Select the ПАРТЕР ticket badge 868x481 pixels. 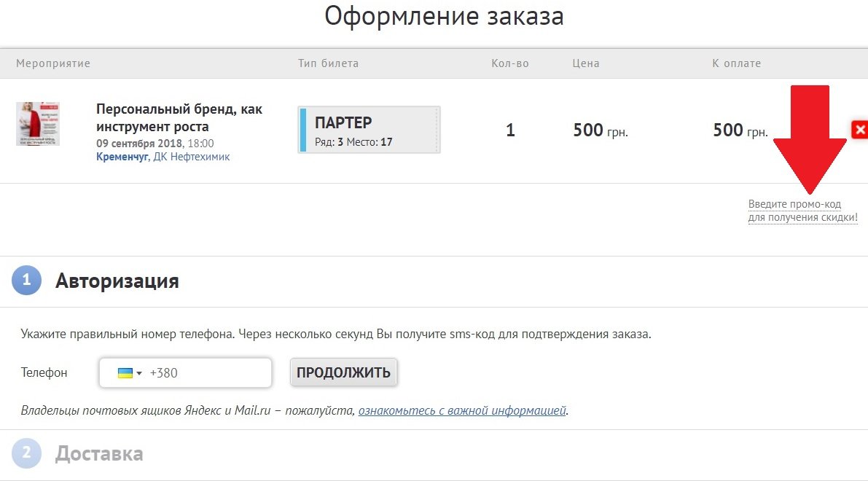[x=369, y=130]
